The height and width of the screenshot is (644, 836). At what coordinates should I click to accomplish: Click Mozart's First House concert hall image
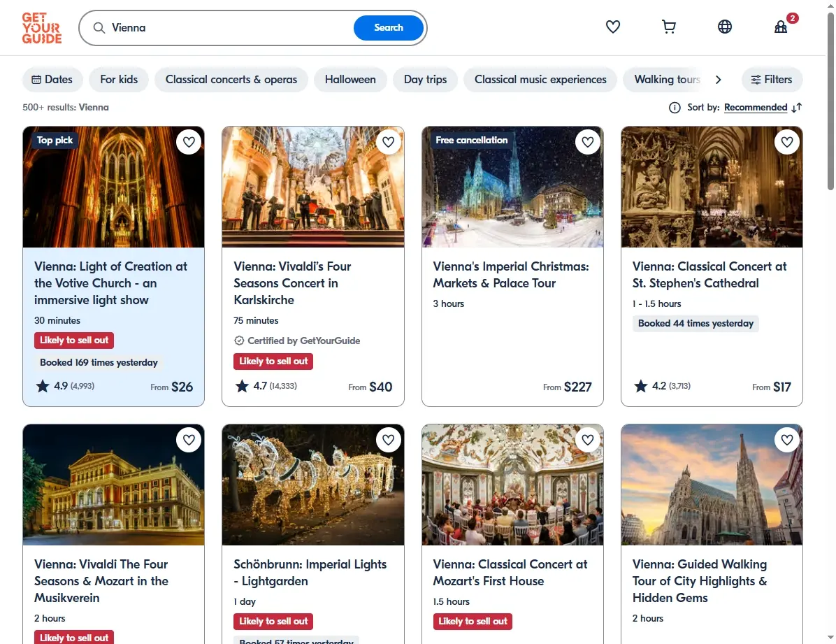(x=512, y=485)
